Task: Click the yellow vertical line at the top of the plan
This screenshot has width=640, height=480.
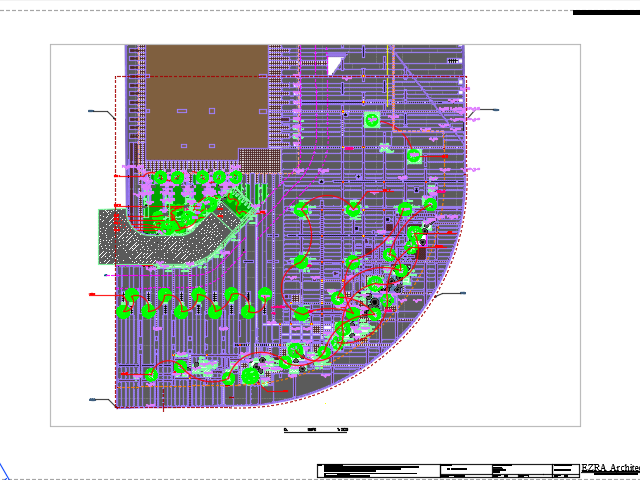Action: [x=387, y=76]
